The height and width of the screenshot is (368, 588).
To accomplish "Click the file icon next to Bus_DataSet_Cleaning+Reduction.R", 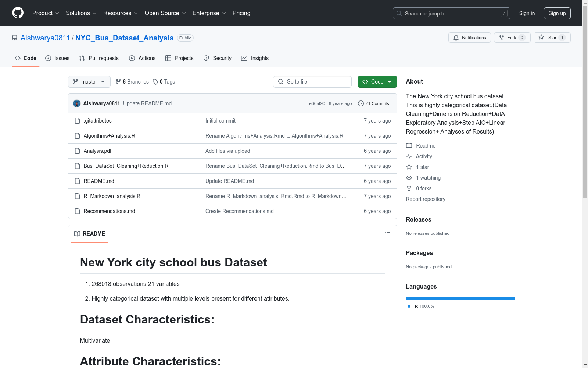I will 77,166.
